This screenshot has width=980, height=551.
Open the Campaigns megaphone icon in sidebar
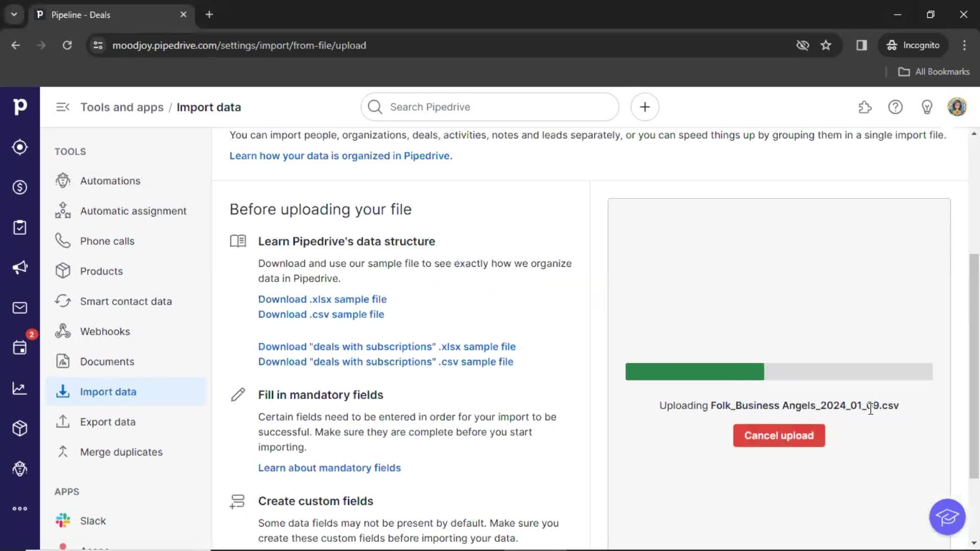point(19,268)
